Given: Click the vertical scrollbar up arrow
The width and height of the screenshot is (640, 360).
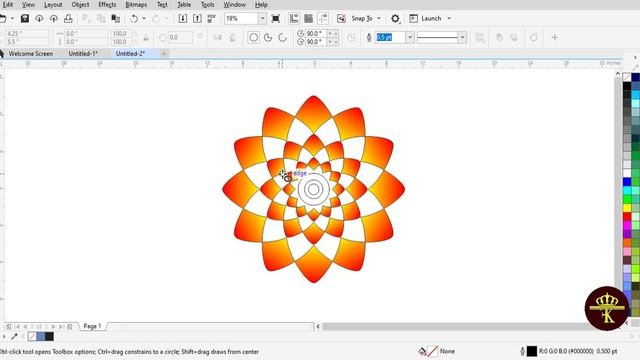Looking at the screenshot, I should coord(618,74).
